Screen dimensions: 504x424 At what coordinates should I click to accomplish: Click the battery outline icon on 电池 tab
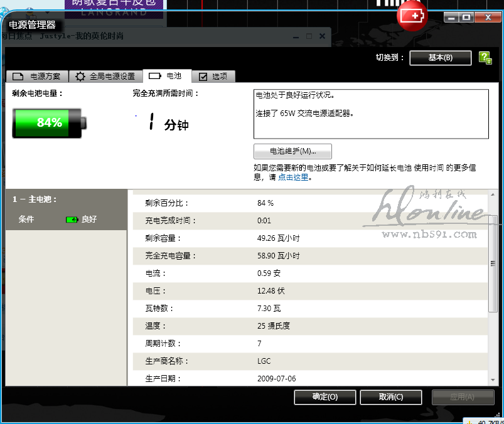tap(154, 76)
